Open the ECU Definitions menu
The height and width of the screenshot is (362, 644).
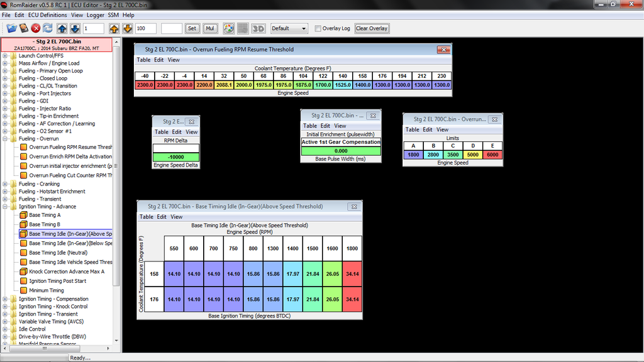pos(48,14)
